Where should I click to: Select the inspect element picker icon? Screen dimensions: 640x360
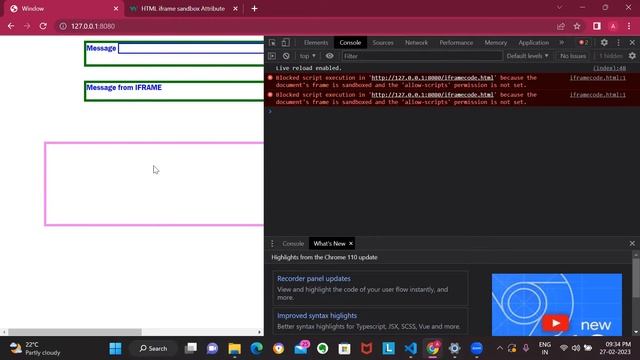click(272, 42)
